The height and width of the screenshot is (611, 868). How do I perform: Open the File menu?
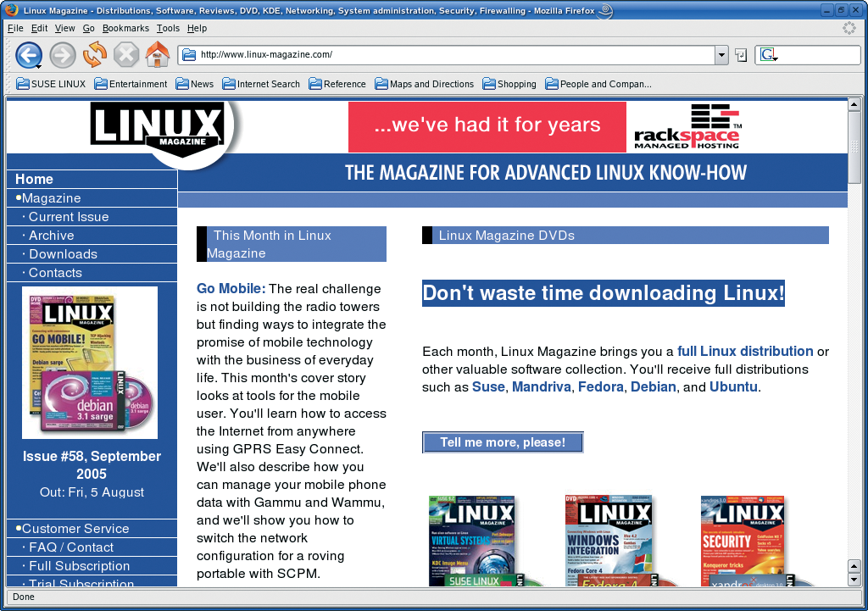pos(15,28)
